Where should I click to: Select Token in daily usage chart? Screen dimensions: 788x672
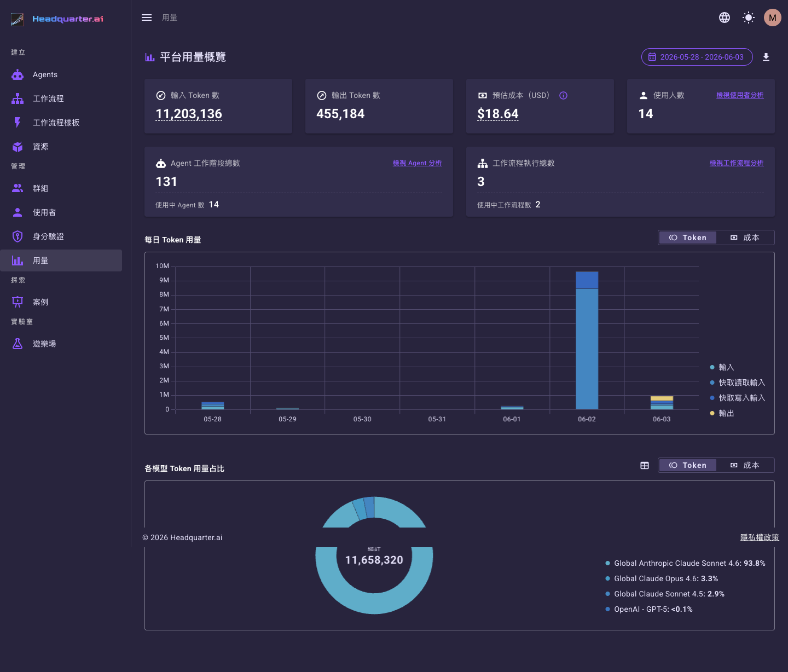click(x=688, y=237)
